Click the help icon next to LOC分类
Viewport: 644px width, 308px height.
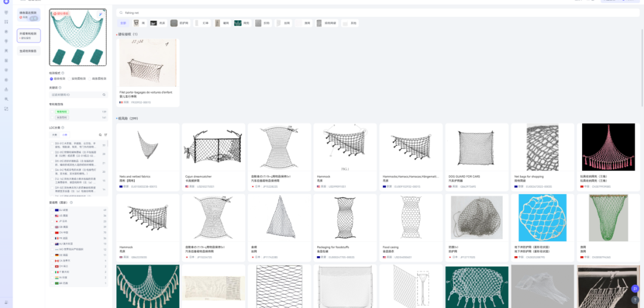pos(63,127)
